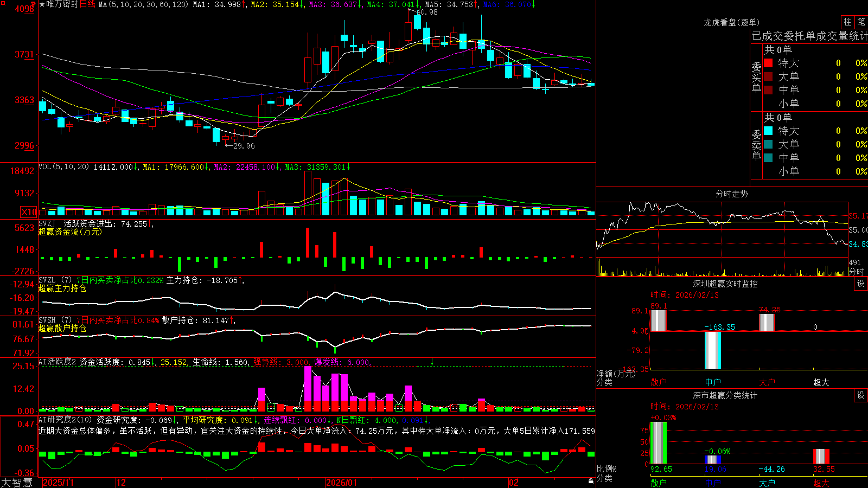Image resolution: width=868 pixels, height=488 pixels.
Task: Click the SVZL (7) indicator label
Action: point(55,280)
